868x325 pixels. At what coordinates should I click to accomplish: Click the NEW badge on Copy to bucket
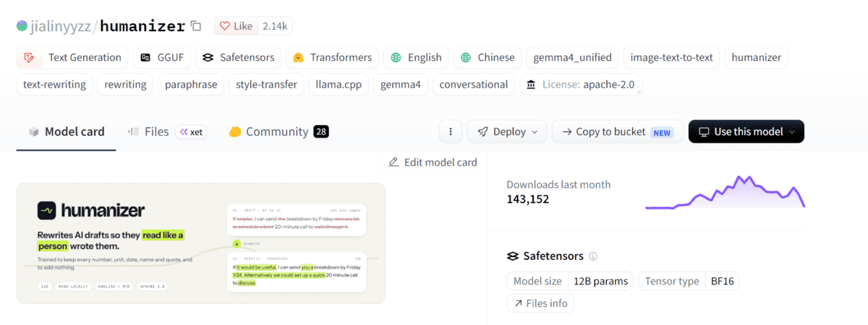click(x=663, y=132)
